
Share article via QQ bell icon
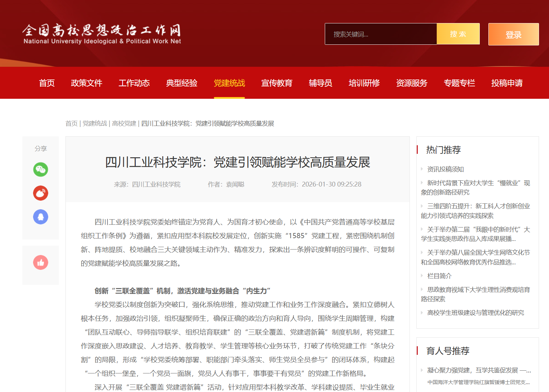click(41, 217)
